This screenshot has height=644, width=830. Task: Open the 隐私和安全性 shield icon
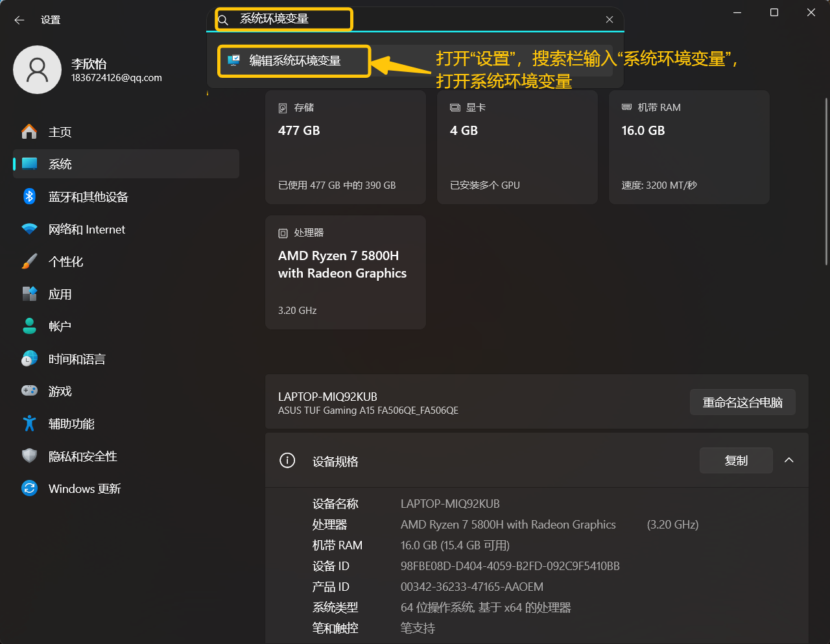[x=29, y=456]
